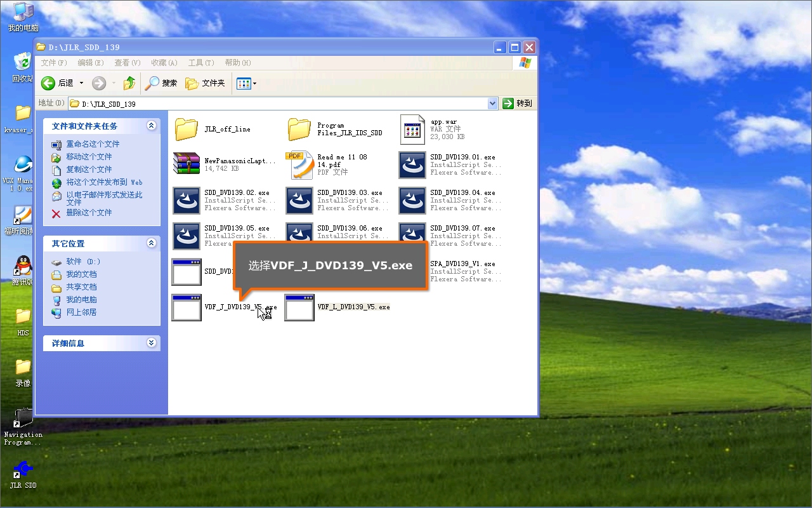Select the 福昕阅读 reader desktop shortcut

coord(23,216)
